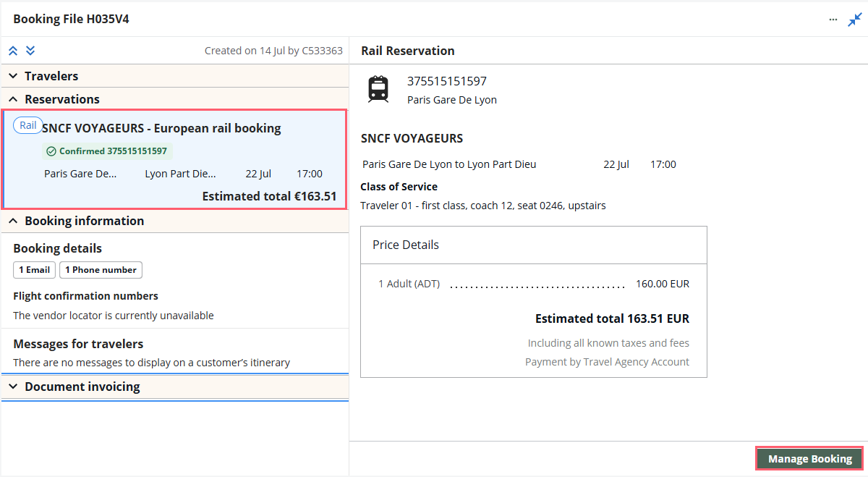
Task: Click the train icon in Rail Reservation
Action: tap(378, 89)
